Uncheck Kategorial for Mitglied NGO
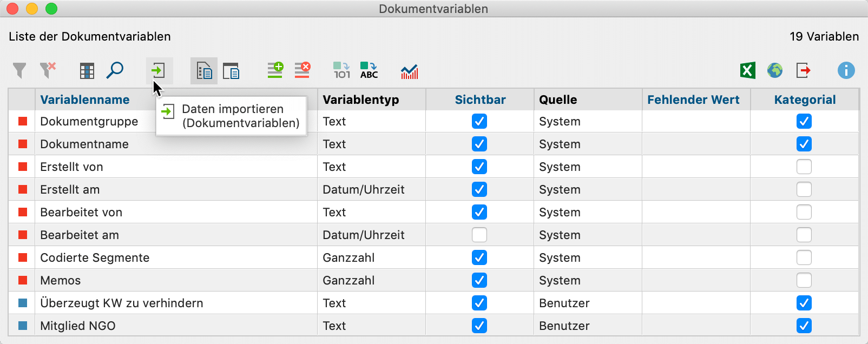868x344 pixels. pyautogui.click(x=804, y=326)
